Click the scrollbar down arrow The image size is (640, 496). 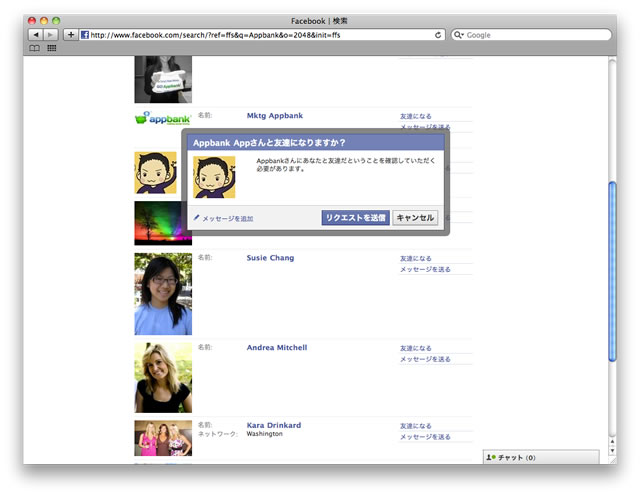(612, 450)
